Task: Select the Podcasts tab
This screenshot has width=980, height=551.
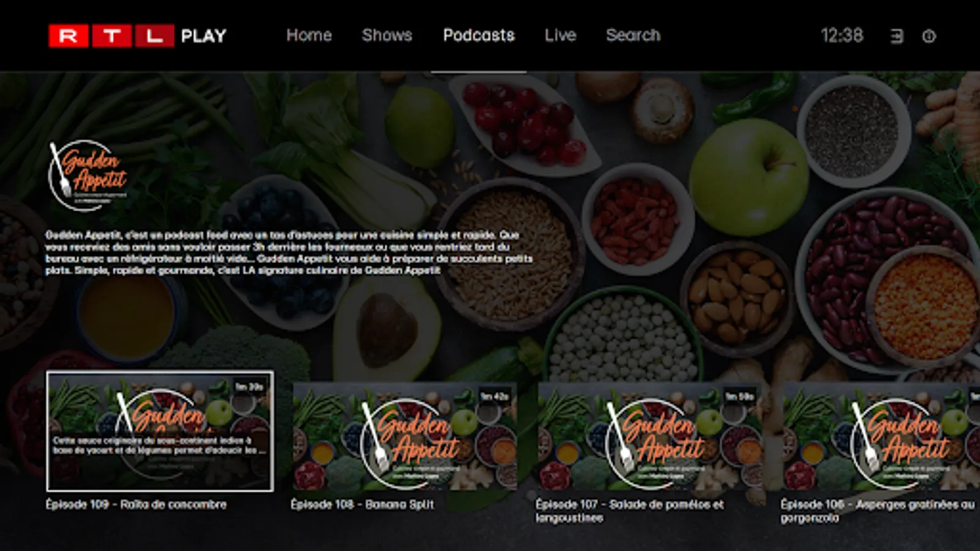Action: click(479, 36)
